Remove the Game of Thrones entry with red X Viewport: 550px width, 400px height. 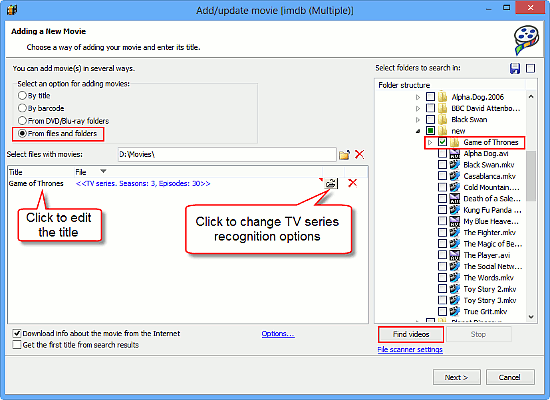pyautogui.click(x=353, y=183)
